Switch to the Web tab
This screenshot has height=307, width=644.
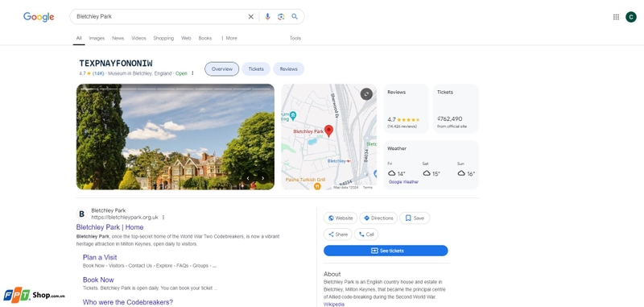(x=186, y=38)
